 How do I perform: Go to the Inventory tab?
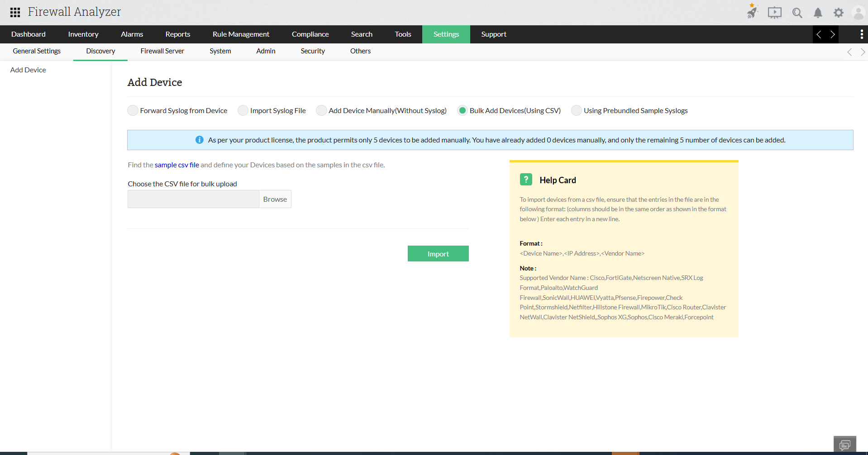pyautogui.click(x=83, y=34)
